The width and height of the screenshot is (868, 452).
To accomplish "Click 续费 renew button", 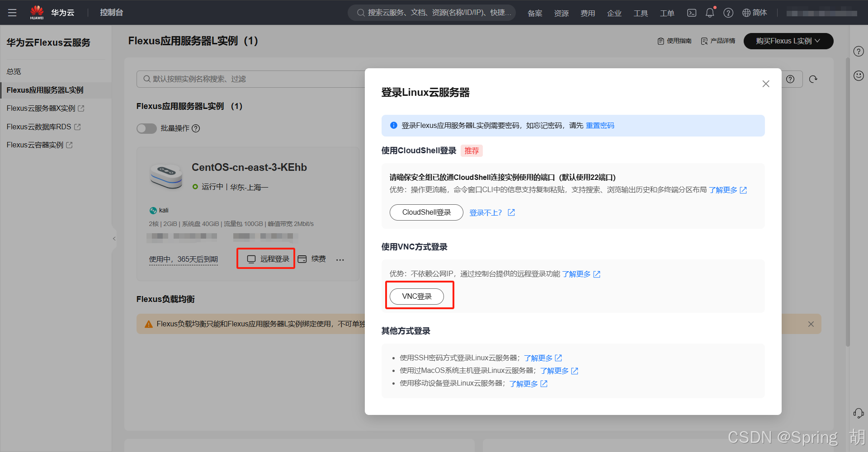I will 312,259.
